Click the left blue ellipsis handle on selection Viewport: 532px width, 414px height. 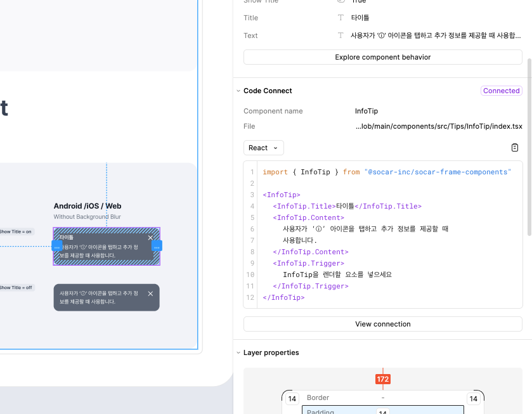[57, 246]
